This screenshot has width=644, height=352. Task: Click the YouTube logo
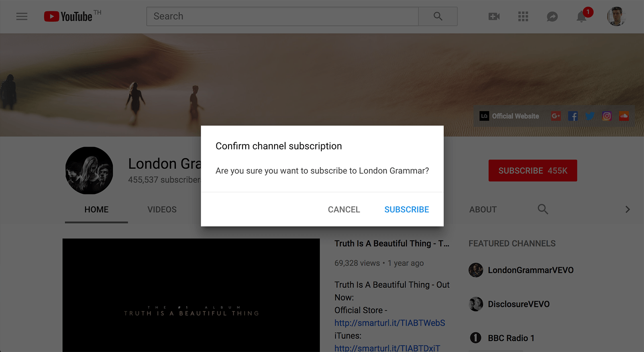[68, 16]
